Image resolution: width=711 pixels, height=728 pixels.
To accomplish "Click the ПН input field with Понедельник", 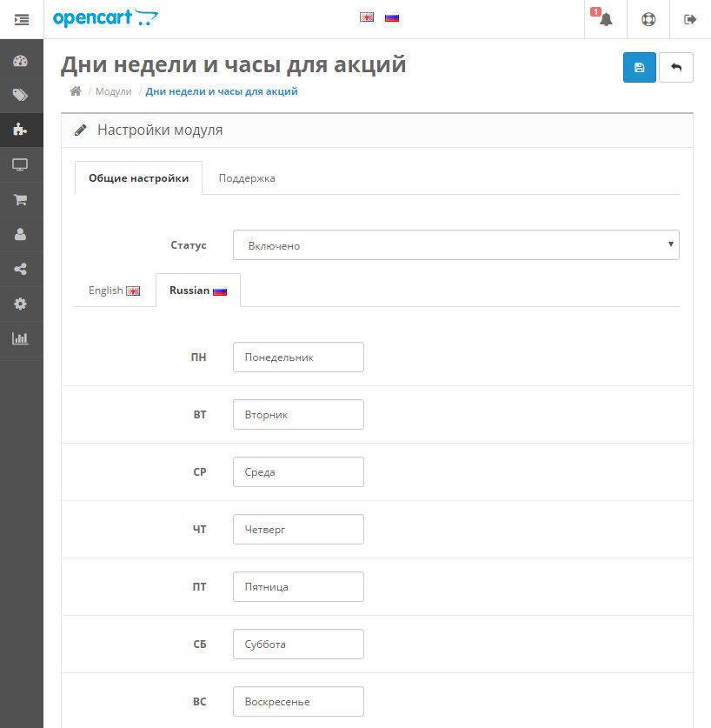I will (298, 357).
